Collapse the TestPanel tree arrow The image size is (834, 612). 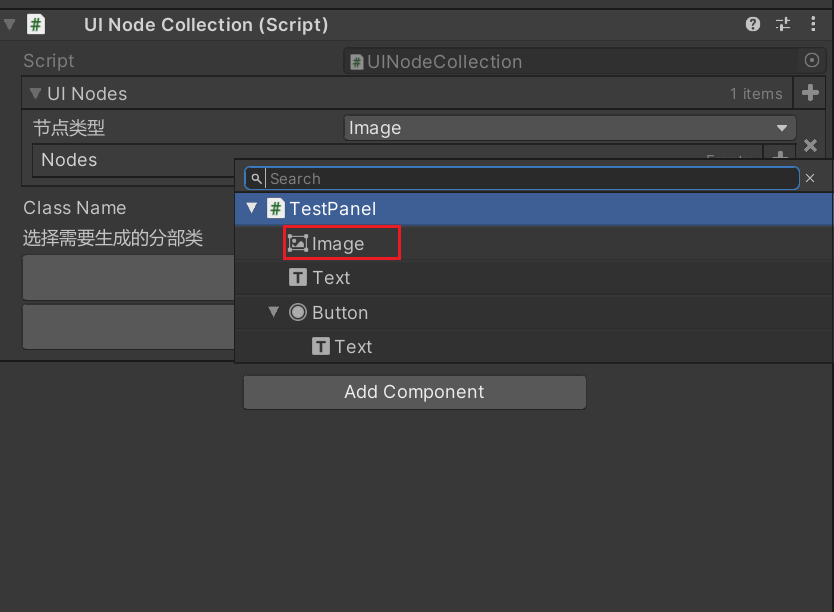[x=252, y=209]
